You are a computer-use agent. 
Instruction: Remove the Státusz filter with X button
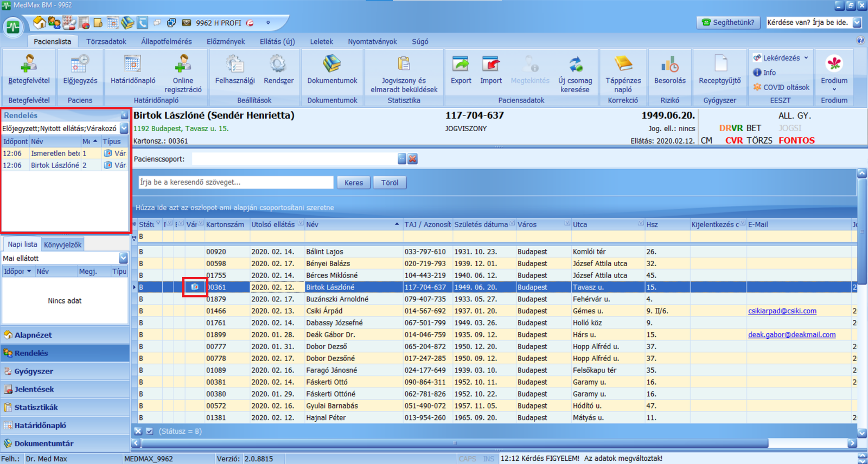pyautogui.click(x=138, y=431)
